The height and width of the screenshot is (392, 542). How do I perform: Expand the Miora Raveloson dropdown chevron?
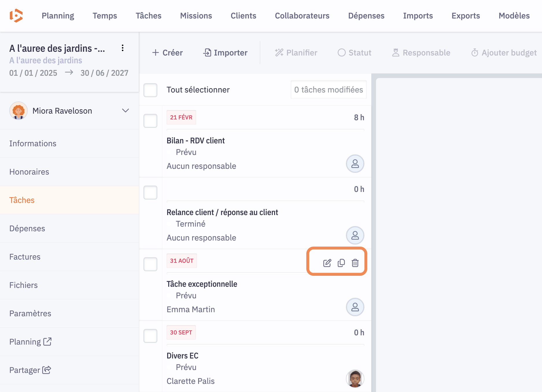tap(126, 111)
